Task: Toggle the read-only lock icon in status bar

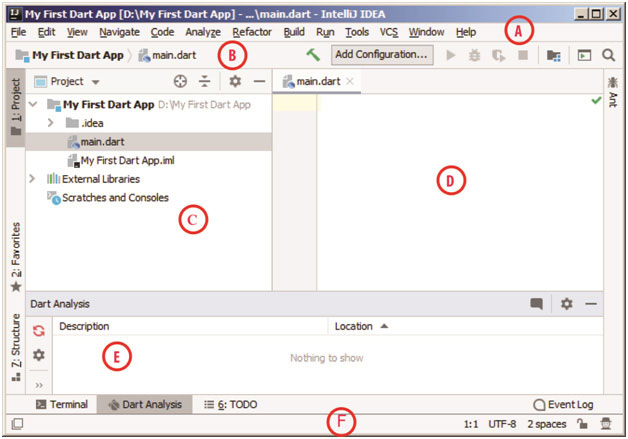Action: pyautogui.click(x=580, y=424)
